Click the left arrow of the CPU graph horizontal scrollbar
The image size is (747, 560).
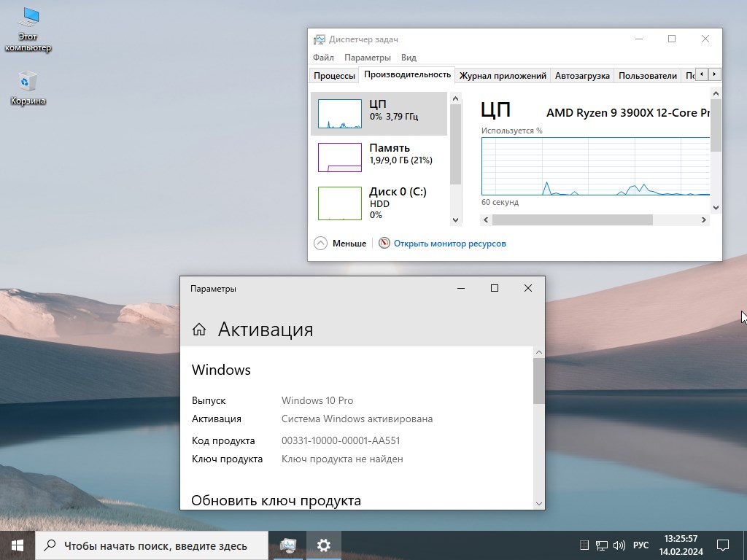(486, 219)
